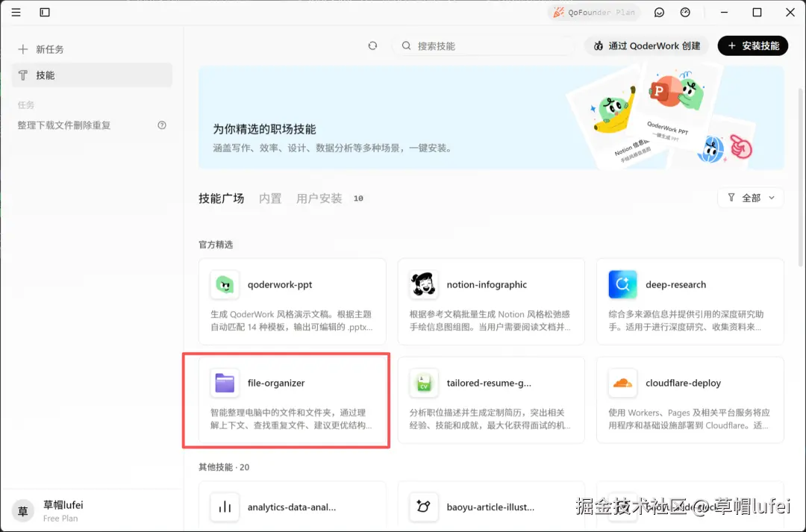Image resolution: width=806 pixels, height=532 pixels.
Task: Refresh the skills list icon
Action: coord(372,46)
